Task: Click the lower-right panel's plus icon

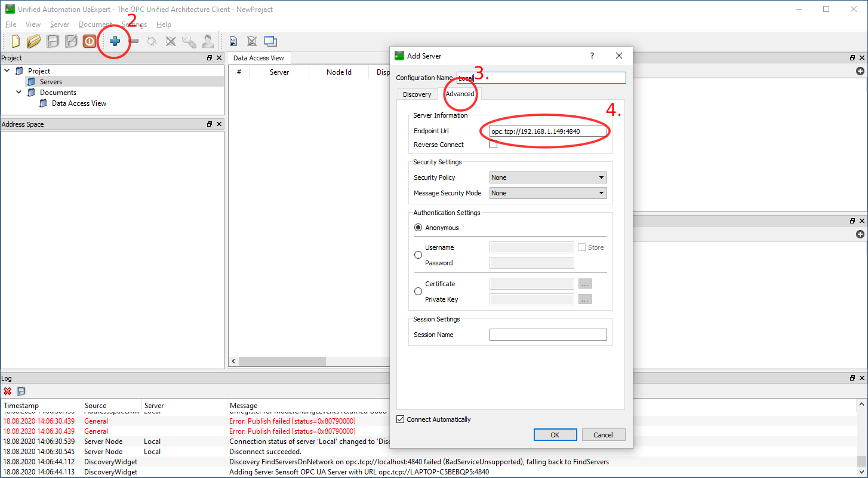Action: [x=860, y=234]
